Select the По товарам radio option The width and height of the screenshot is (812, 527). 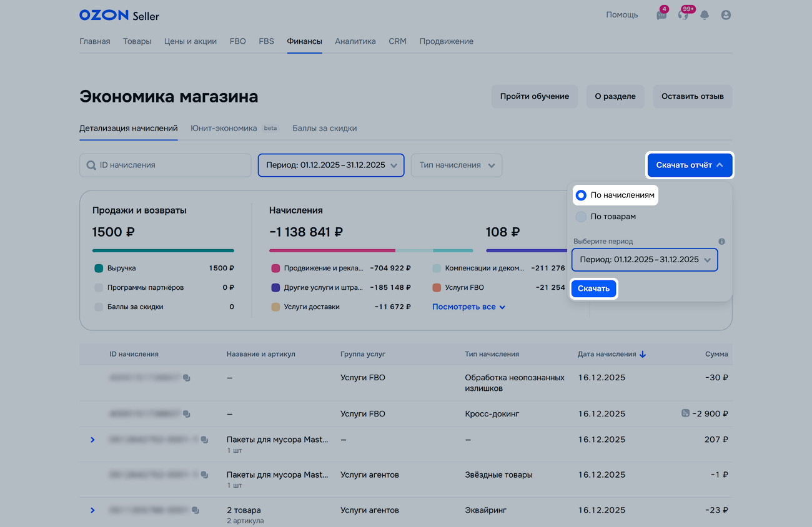581,217
